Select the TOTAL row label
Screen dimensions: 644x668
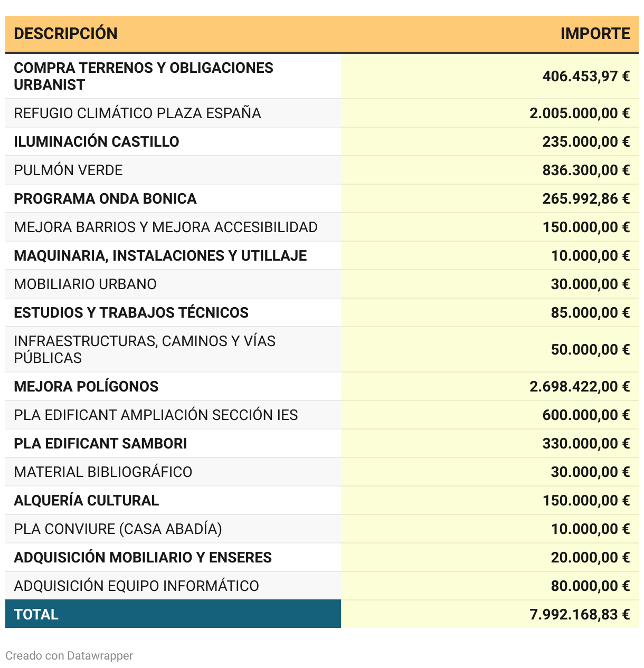(36, 615)
